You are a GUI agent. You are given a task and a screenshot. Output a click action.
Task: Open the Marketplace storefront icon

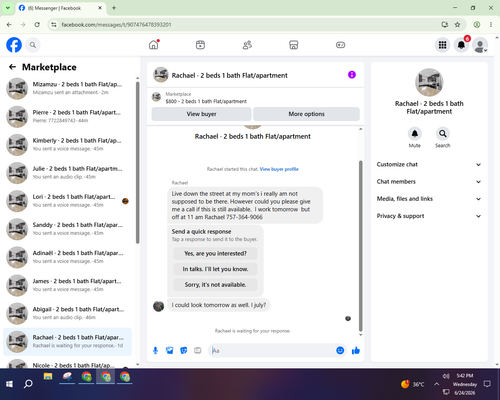pyautogui.click(x=294, y=45)
